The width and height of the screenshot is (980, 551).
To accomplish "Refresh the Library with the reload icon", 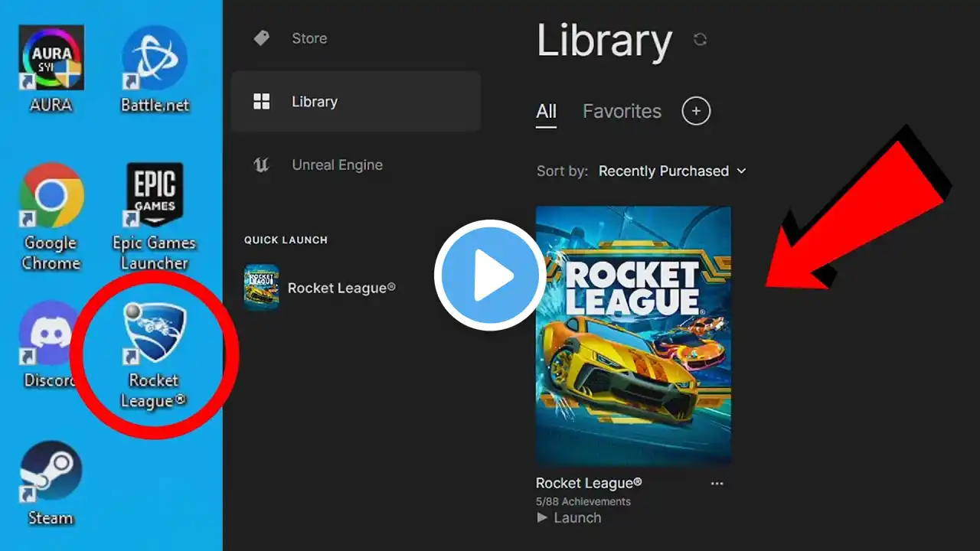I will tap(700, 39).
